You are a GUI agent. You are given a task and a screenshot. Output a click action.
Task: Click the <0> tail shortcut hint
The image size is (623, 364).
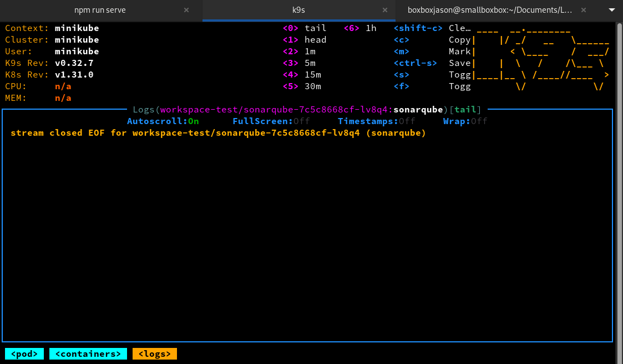(x=305, y=28)
